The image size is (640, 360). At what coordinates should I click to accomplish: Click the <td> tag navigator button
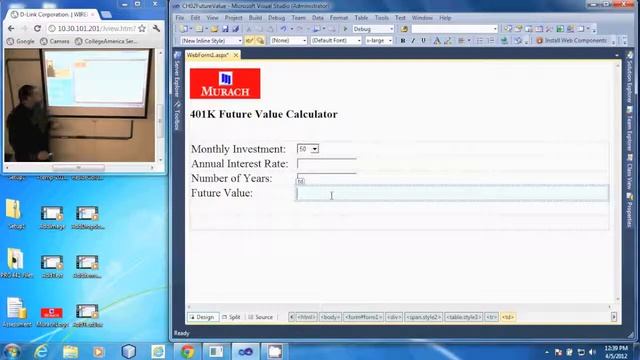point(508,317)
